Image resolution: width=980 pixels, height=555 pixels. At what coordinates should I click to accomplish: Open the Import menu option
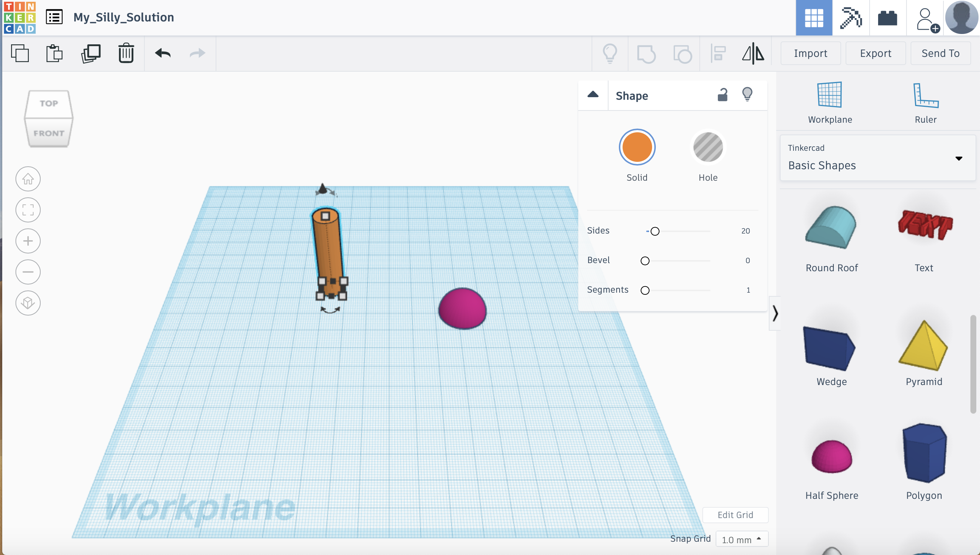(810, 52)
